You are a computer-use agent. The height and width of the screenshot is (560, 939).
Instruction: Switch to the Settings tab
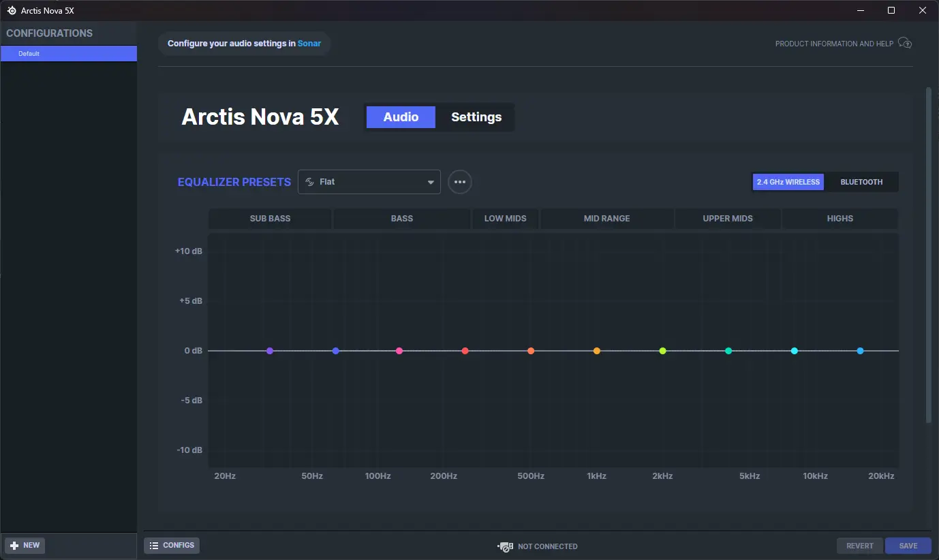(476, 117)
